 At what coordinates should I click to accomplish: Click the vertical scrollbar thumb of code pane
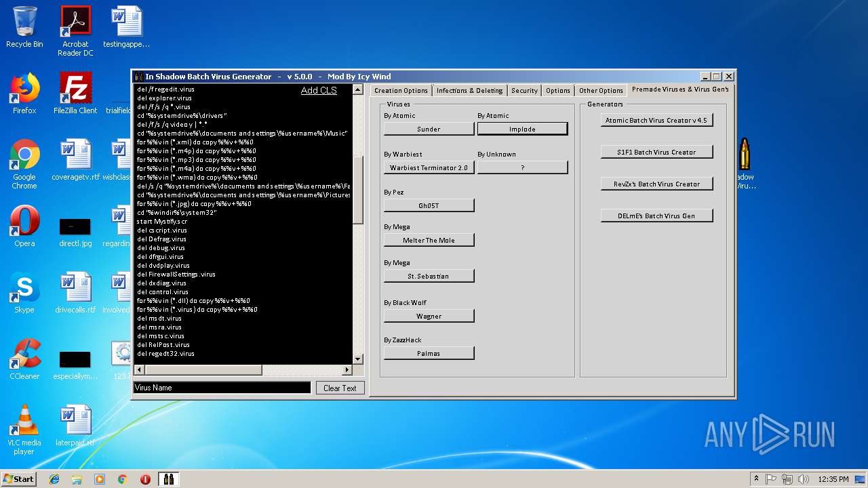pyautogui.click(x=359, y=189)
